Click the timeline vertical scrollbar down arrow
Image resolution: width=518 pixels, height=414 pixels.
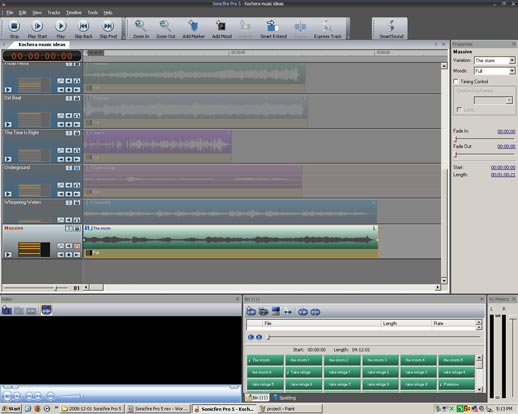(x=444, y=281)
